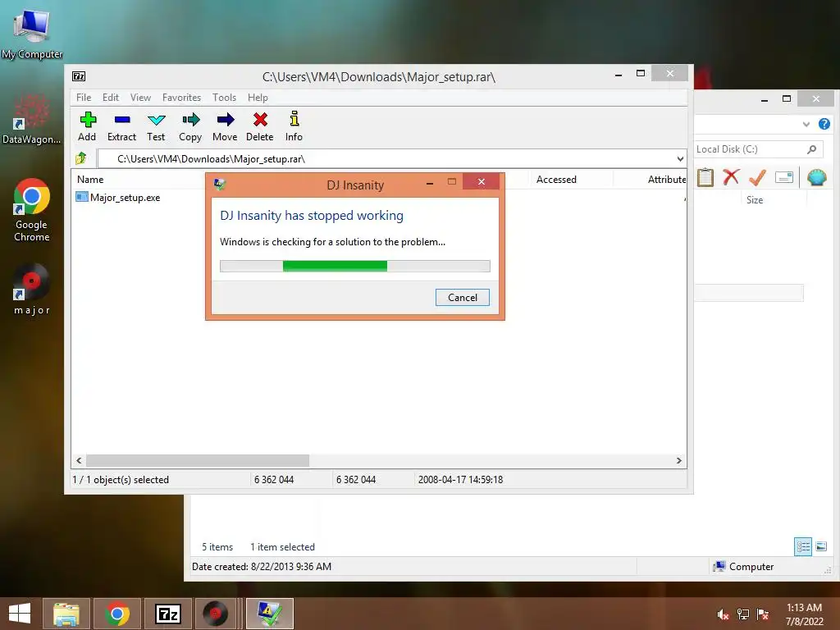
Task: Select the DataWagon desktop shortcut
Action: (32, 119)
